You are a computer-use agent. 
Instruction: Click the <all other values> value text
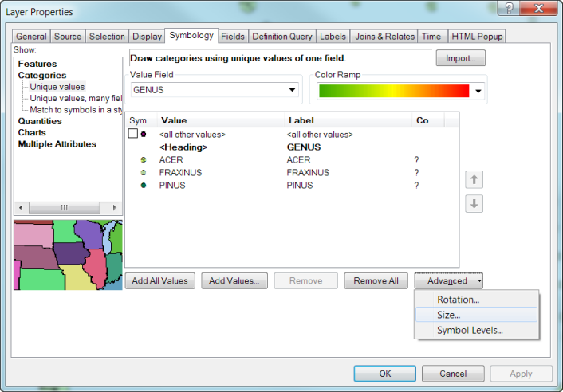click(x=192, y=135)
